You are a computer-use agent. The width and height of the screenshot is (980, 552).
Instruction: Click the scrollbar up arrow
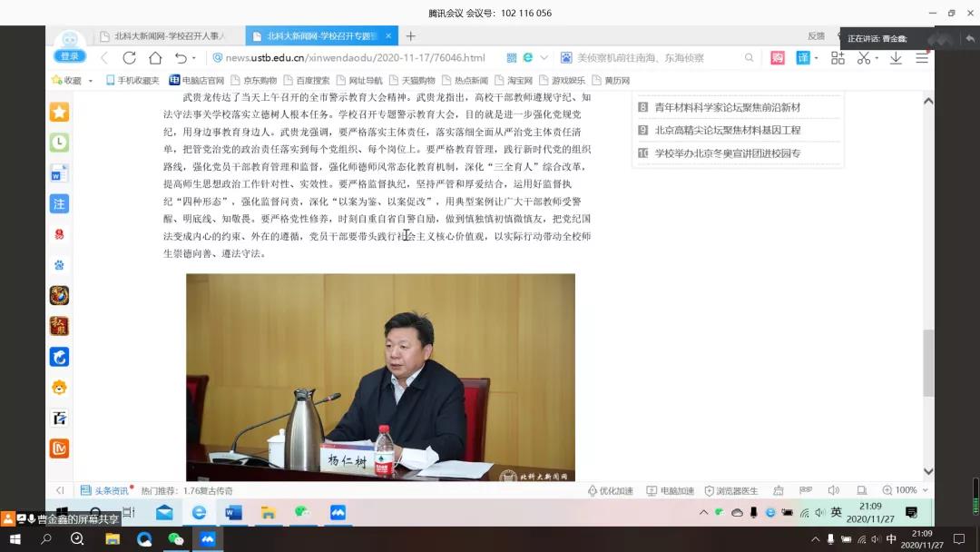(929, 102)
